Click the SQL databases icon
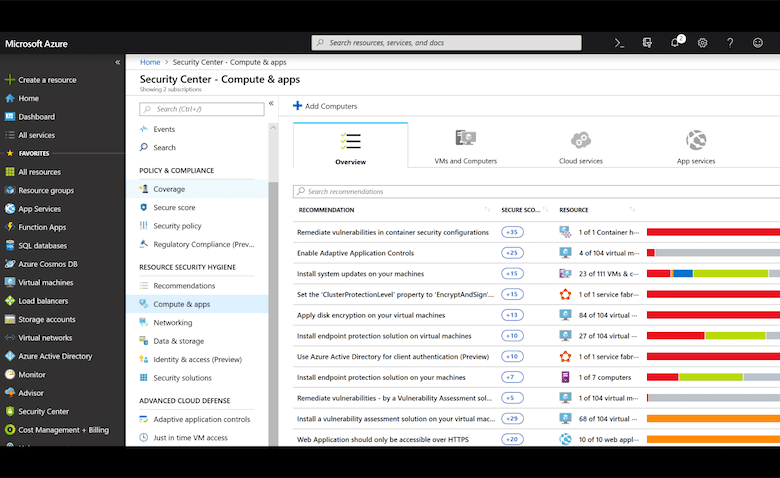Screen dimensions: 780x478 [x=9, y=245]
